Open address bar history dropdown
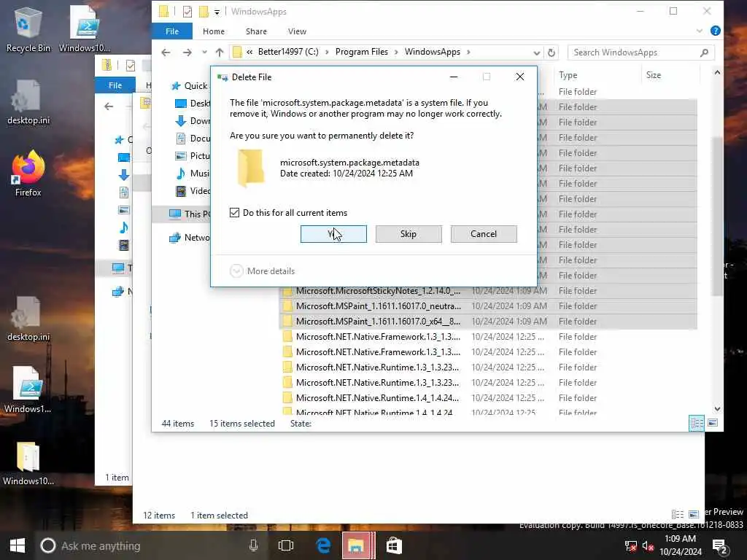The width and height of the screenshot is (747, 560). coord(536,52)
